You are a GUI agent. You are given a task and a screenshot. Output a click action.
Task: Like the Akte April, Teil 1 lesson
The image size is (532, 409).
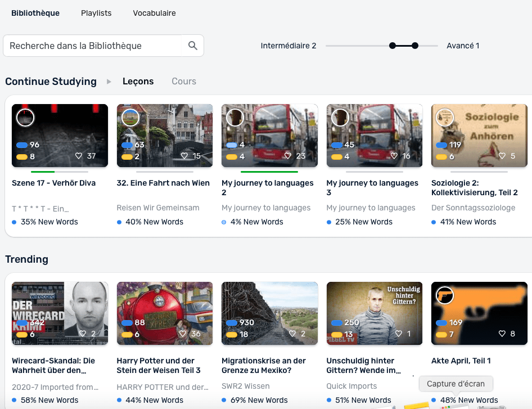coord(502,334)
